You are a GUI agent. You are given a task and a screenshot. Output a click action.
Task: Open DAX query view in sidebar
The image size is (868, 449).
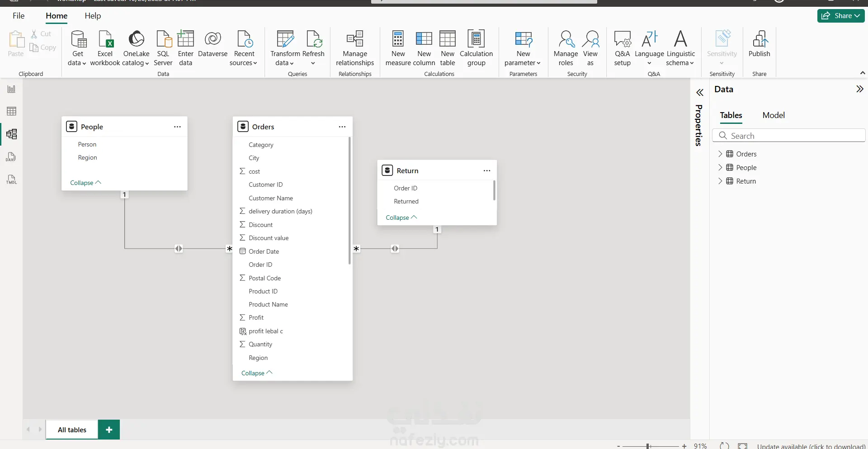[11, 157]
